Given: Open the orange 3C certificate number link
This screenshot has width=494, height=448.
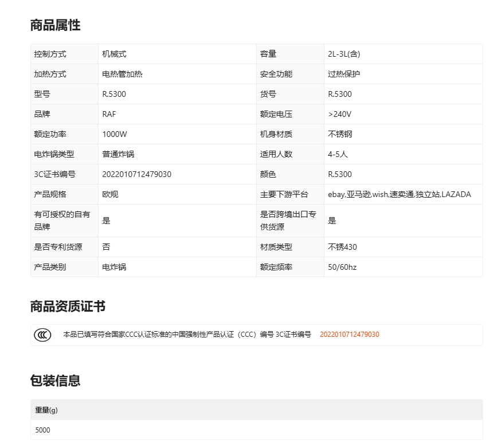Looking at the screenshot, I should [x=349, y=335].
